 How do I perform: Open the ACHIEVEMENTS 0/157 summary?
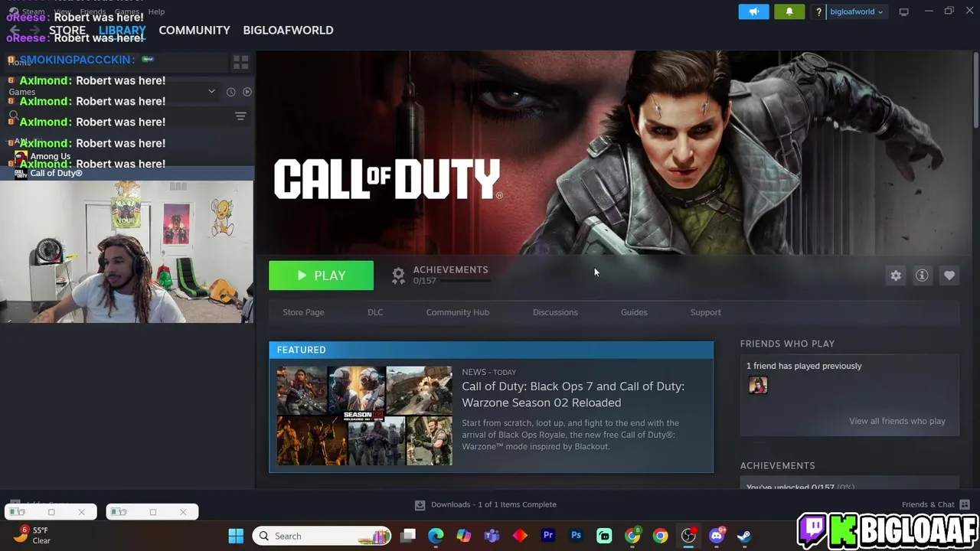(440, 275)
